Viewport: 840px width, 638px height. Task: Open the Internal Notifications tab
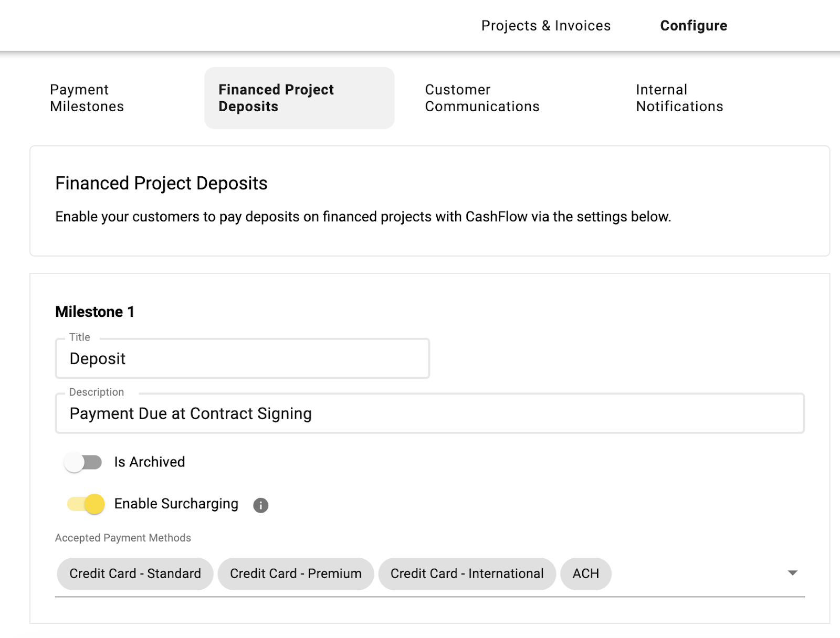679,98
